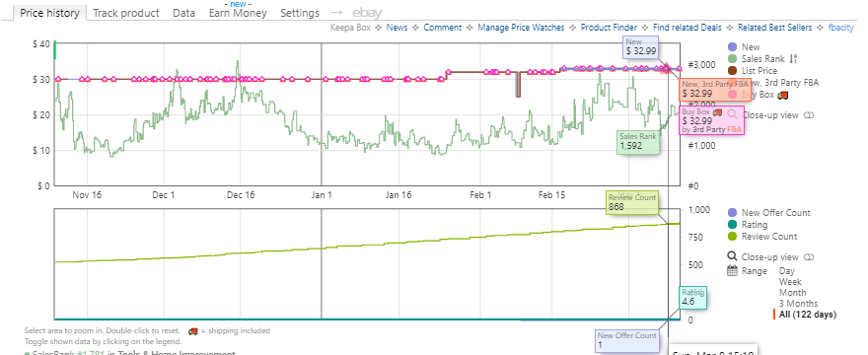Viewport: 868px width, 355px height.
Task: Set chart range to Month
Action: 793,293
